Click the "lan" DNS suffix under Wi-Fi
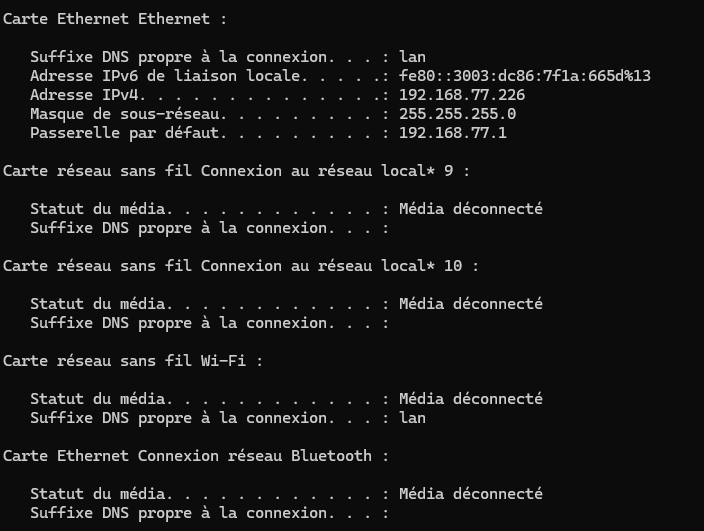The image size is (704, 531). coord(412,418)
